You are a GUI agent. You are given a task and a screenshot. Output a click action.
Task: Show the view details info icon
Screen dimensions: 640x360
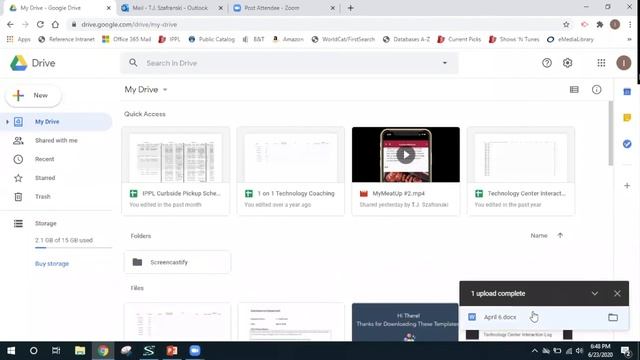coord(596,90)
